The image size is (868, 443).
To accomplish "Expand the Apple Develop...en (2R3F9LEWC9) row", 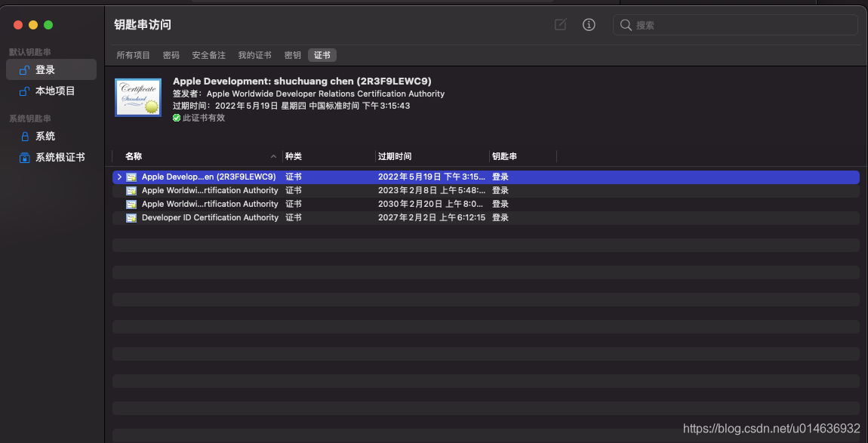I will [119, 177].
